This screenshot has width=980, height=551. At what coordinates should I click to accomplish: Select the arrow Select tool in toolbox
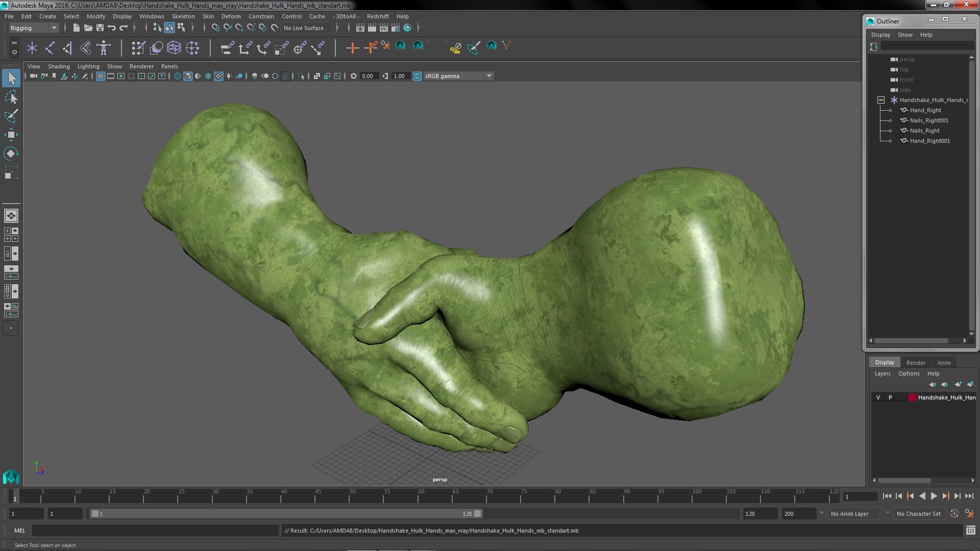pyautogui.click(x=11, y=78)
